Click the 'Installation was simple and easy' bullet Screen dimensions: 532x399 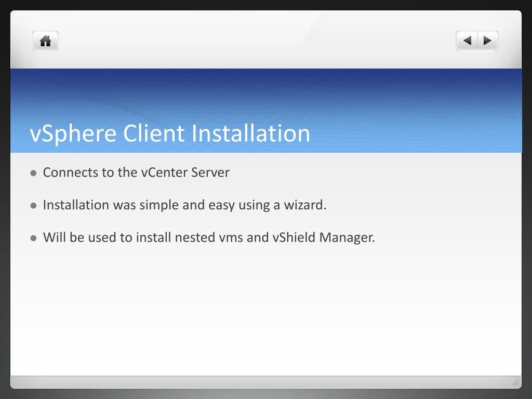[184, 205]
